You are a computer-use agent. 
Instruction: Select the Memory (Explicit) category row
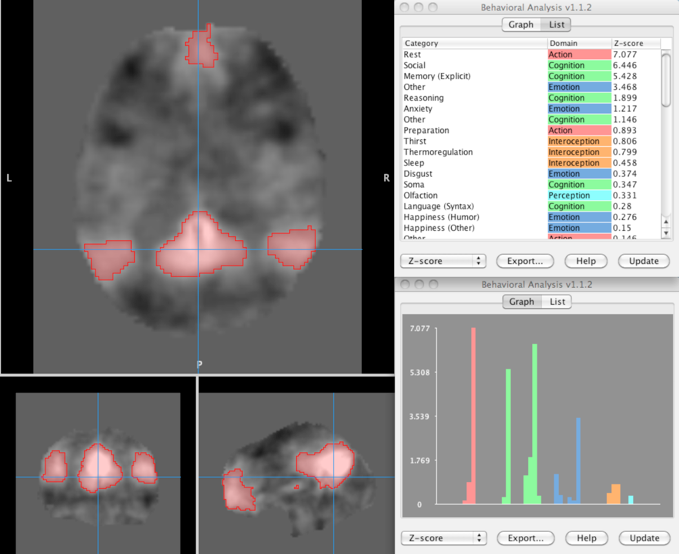coord(474,76)
